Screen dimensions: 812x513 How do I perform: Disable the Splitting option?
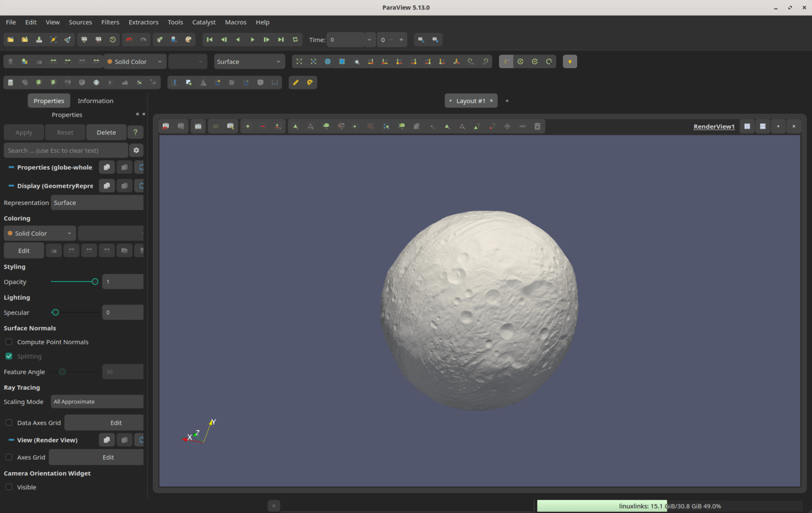[8, 356]
